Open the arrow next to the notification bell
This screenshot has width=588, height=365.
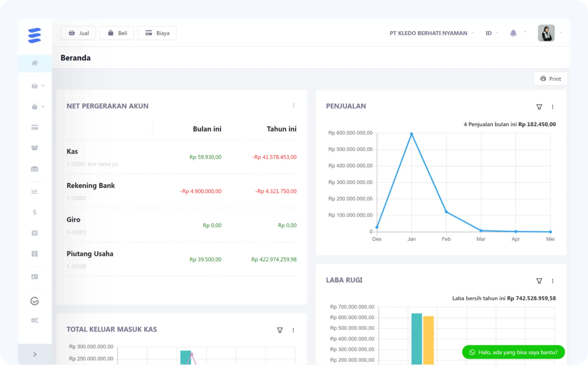[525, 32]
